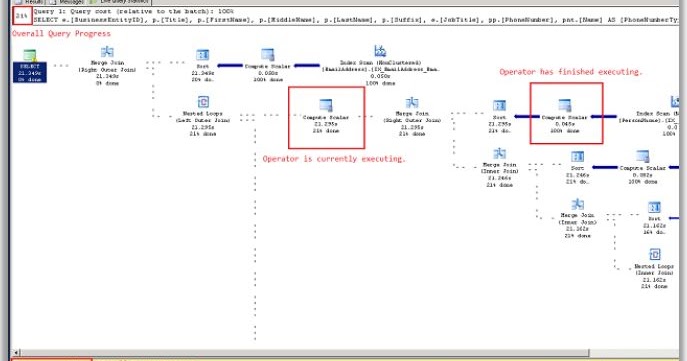Select the Nested Loops (Left Outer Join) operator
Viewport: 687px width, 361px height.
coord(203,116)
